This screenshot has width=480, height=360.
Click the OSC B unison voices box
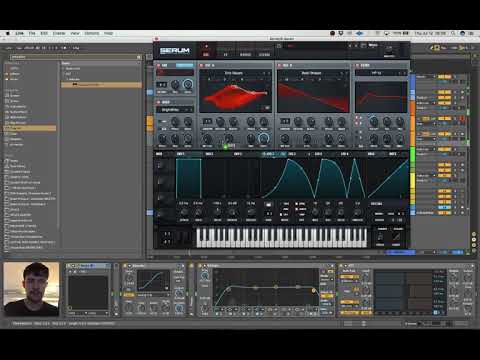(x=285, y=121)
